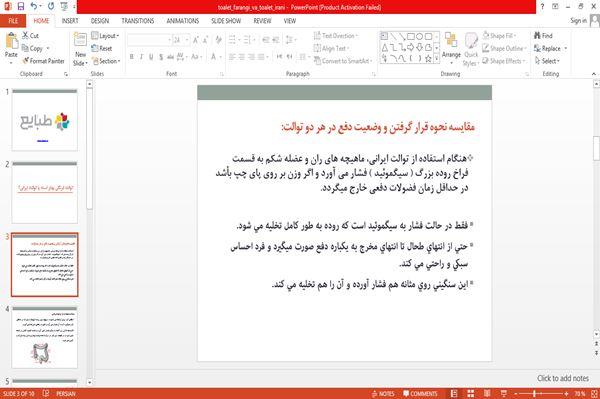
Task: Click zoom out minus button
Action: tap(515, 393)
